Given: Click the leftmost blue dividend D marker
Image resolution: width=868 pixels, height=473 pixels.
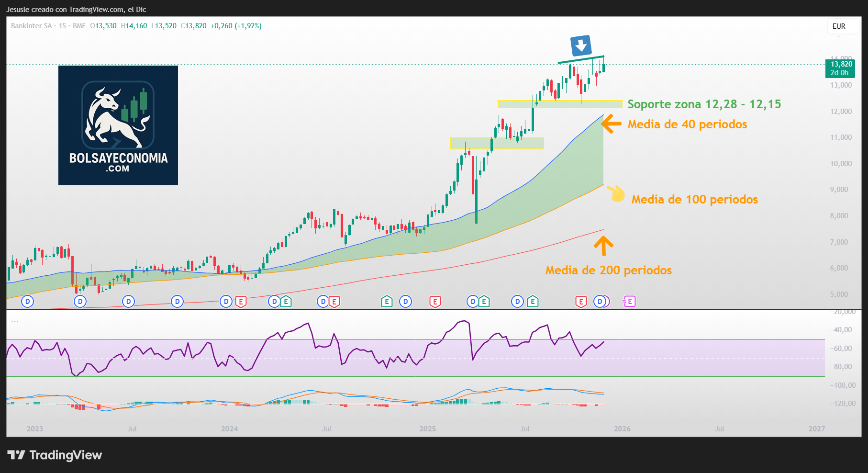Looking at the screenshot, I should 28,302.
